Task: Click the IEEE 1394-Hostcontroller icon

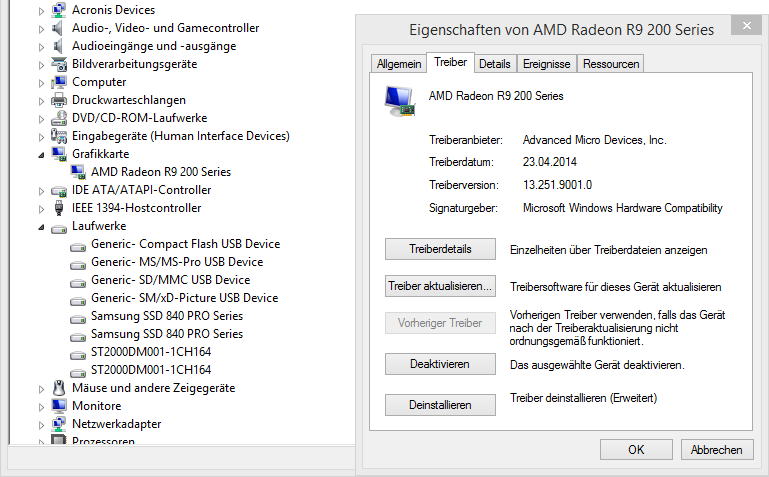Action: pyautogui.click(x=59, y=208)
